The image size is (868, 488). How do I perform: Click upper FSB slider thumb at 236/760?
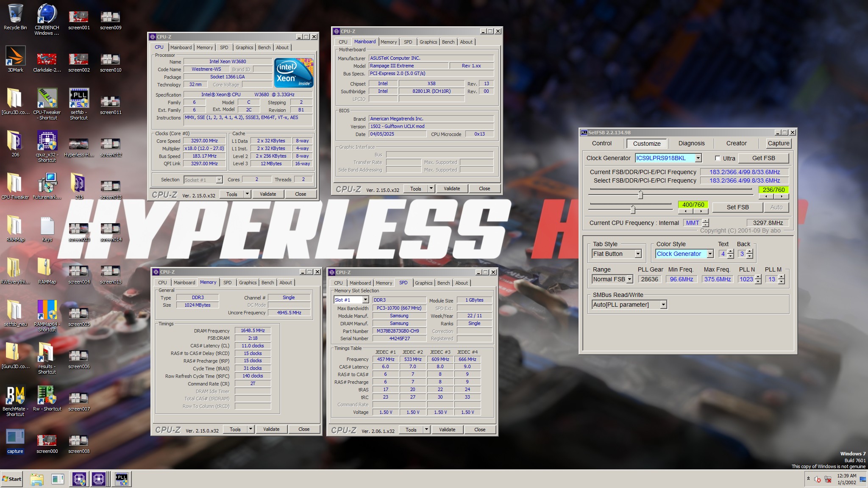click(x=640, y=194)
